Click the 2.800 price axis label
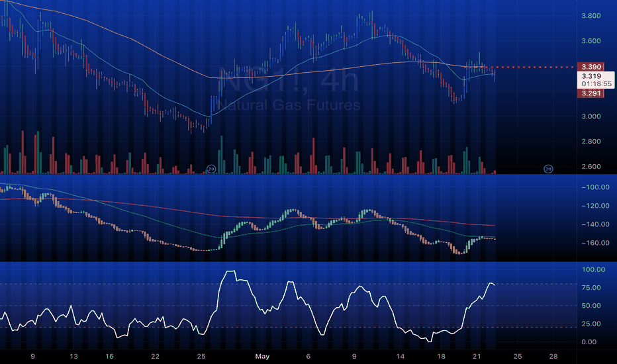The height and width of the screenshot is (364, 617). 591,141
